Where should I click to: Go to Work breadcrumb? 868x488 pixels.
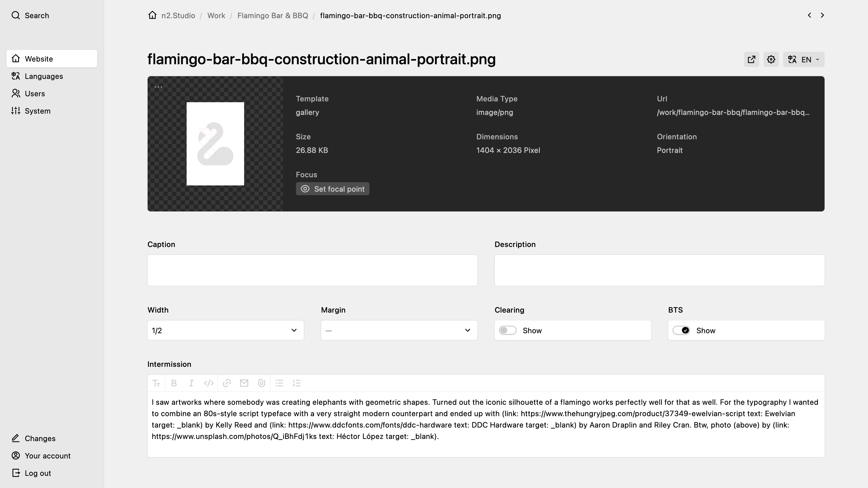[216, 15]
